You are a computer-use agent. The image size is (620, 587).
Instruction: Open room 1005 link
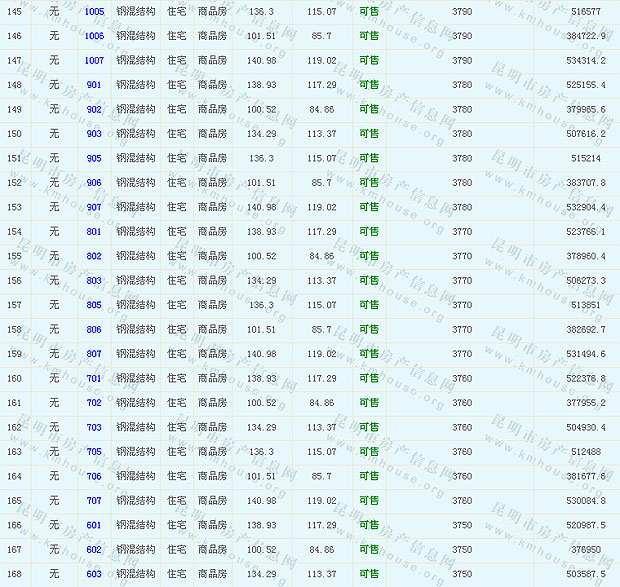(94, 11)
